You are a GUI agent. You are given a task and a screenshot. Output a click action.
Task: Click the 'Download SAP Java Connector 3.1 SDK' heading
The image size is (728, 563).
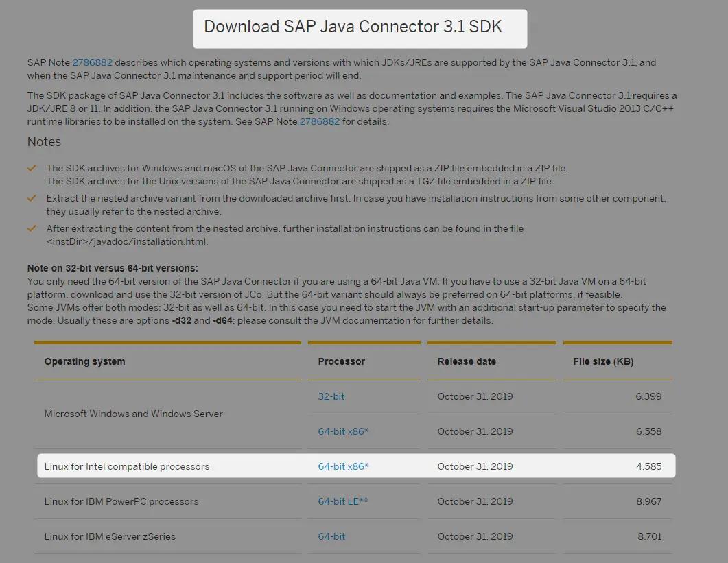pos(353,27)
